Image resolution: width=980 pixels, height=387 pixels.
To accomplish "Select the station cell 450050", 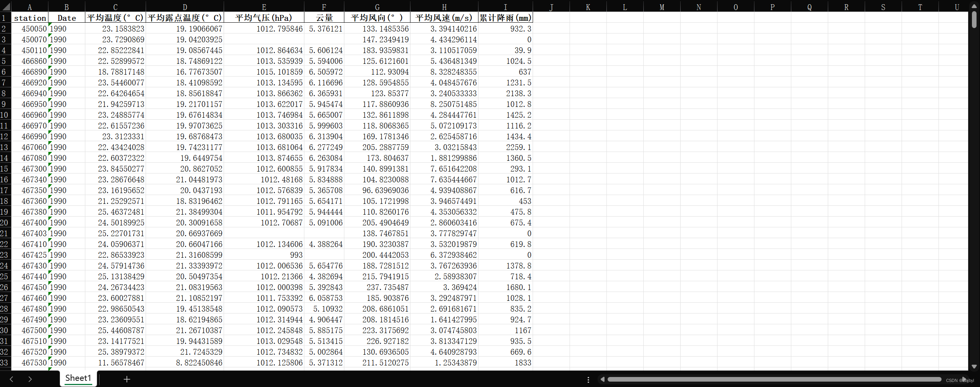I will pos(30,28).
